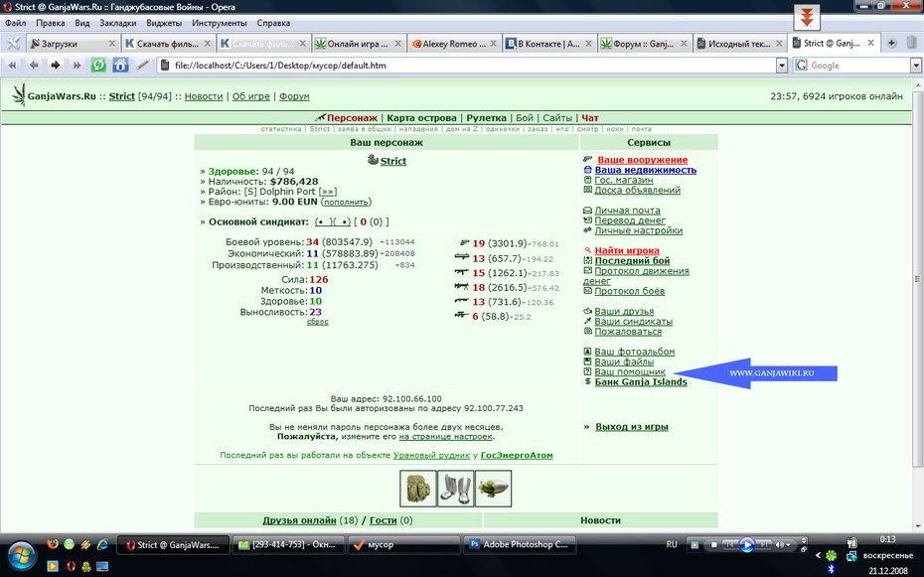Open Банк Ganja Islands link

641,381
